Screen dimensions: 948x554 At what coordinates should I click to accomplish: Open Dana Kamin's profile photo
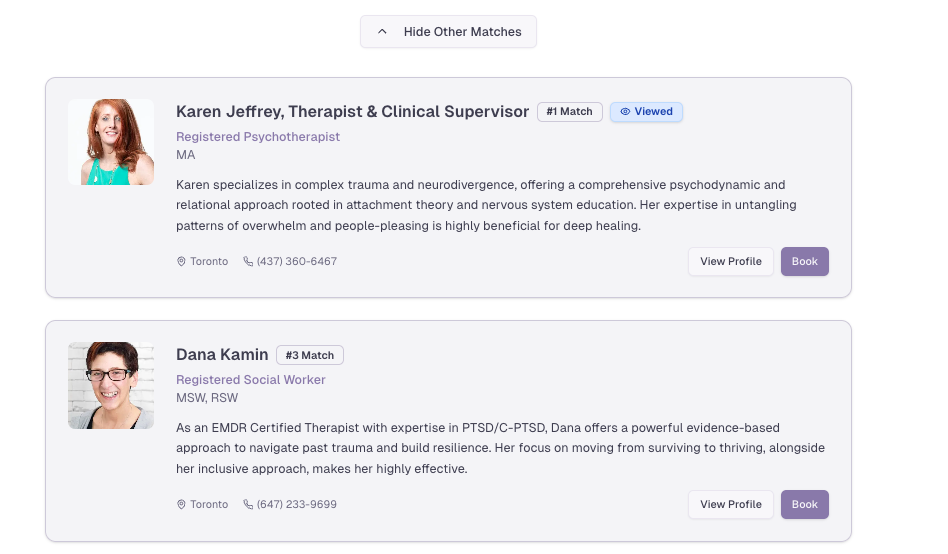[111, 385]
